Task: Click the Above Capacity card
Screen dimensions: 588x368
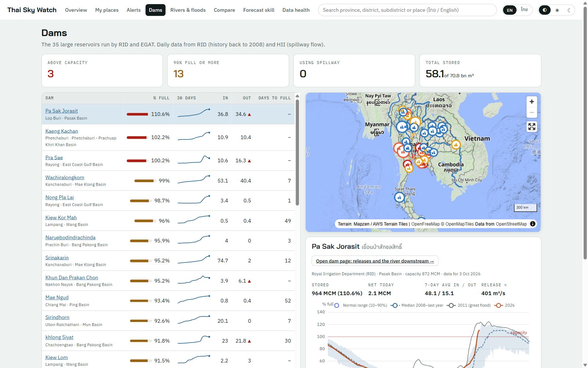Action: [x=102, y=71]
